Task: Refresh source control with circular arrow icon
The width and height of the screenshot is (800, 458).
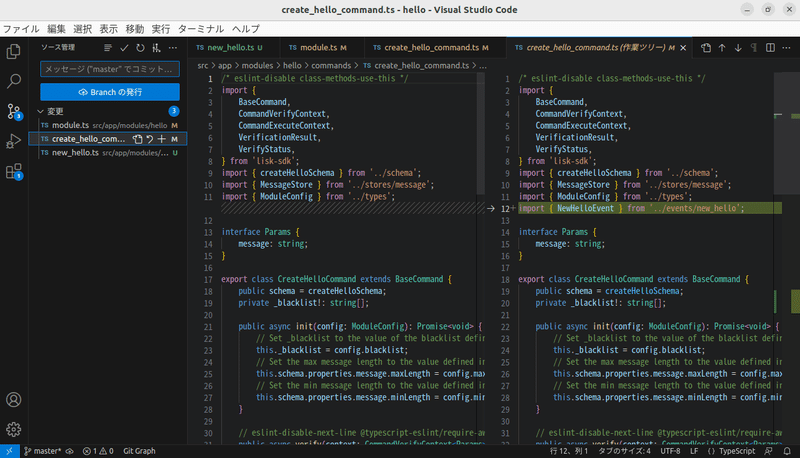Action: 140,47
